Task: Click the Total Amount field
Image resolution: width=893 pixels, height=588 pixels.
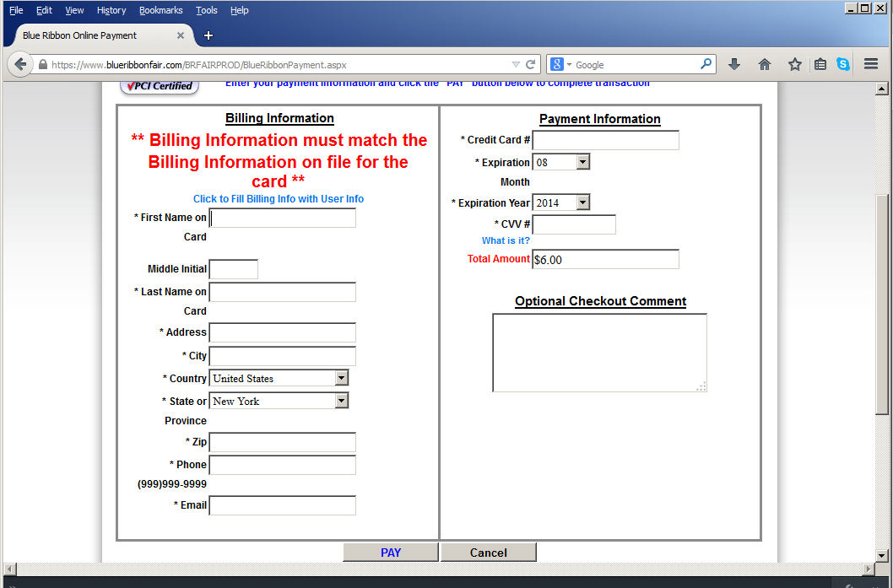Action: 605,259
